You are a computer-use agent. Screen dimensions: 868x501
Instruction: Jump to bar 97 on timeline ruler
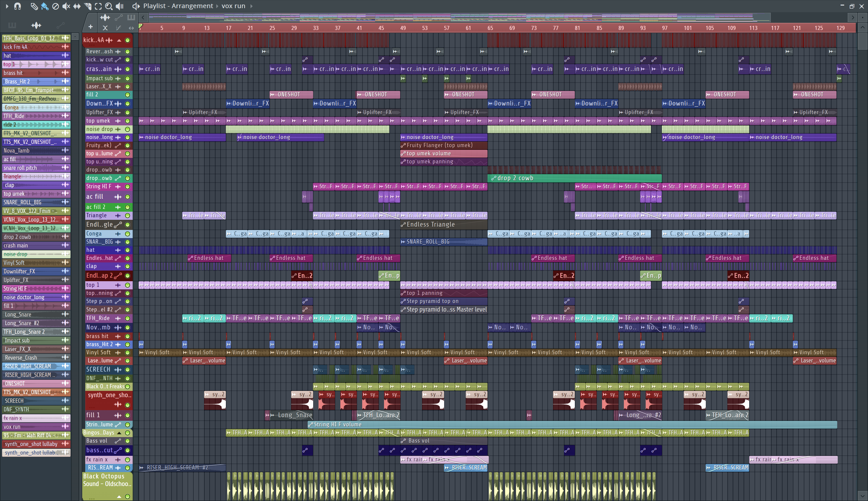(665, 28)
